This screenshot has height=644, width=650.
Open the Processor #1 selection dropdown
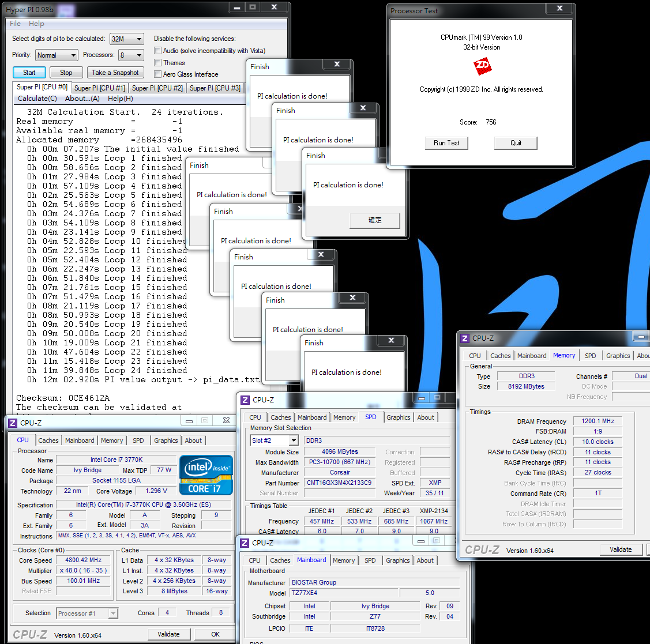click(x=87, y=613)
